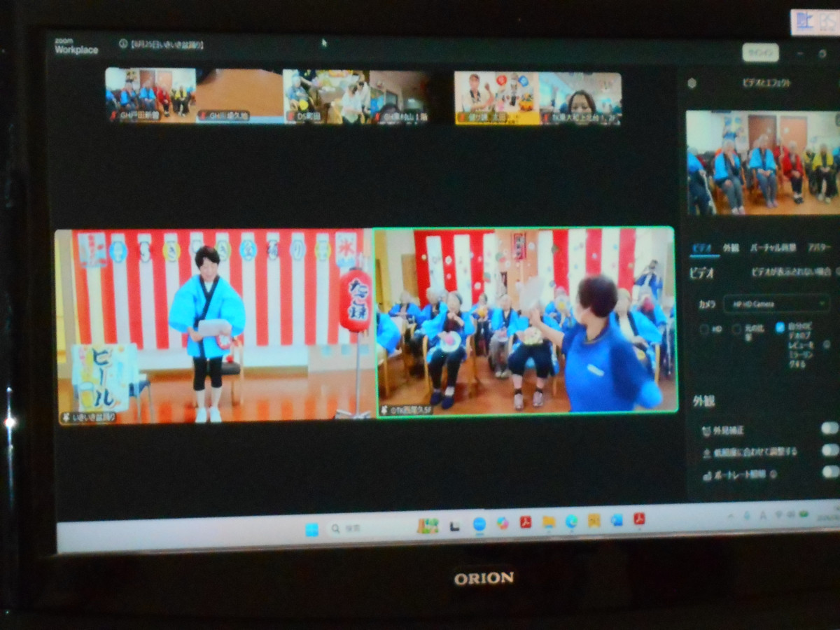
Task: Open the Windows Start menu
Action: coord(311,529)
